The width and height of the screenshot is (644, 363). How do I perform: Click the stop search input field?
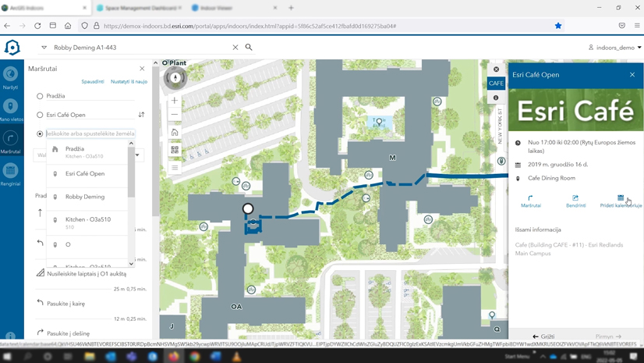coord(90,133)
